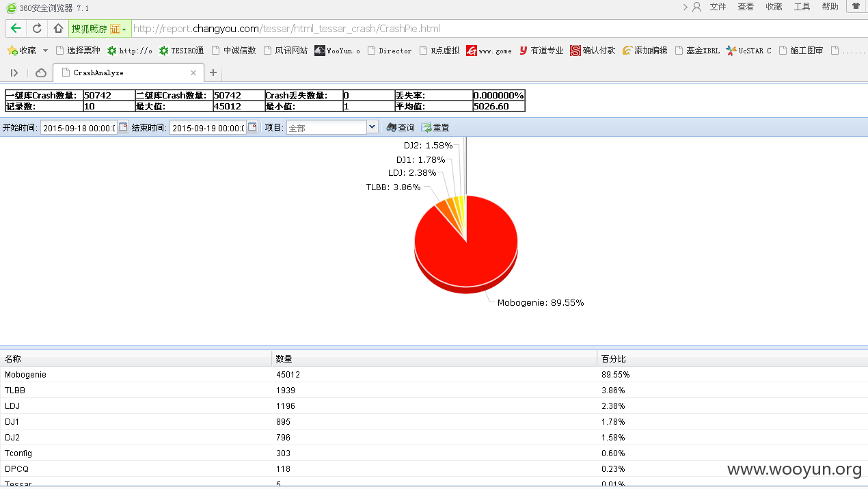Go back with the green back arrow
The width and height of the screenshot is (868, 489).
coord(15,29)
